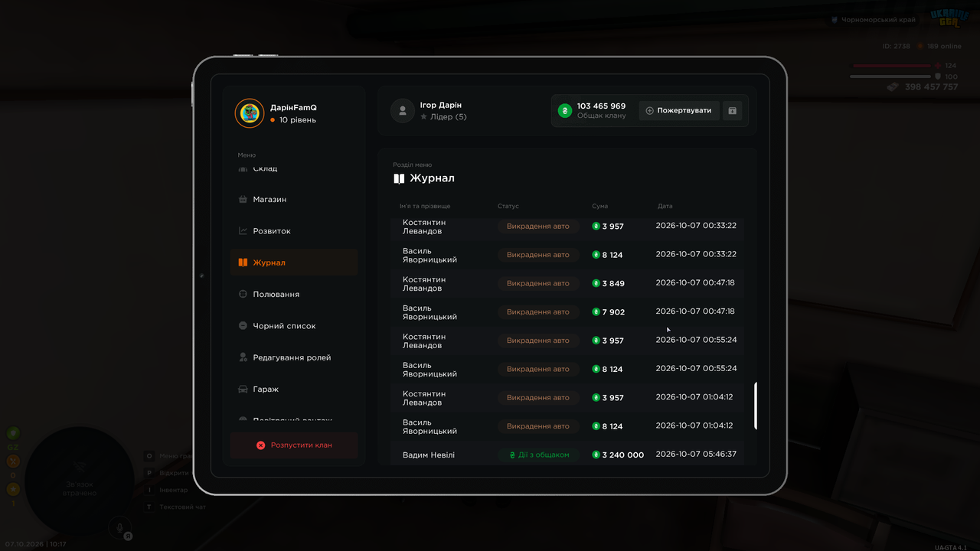Click the Ігор Дарін profile avatar icon
The width and height of the screenshot is (980, 551).
point(403,111)
